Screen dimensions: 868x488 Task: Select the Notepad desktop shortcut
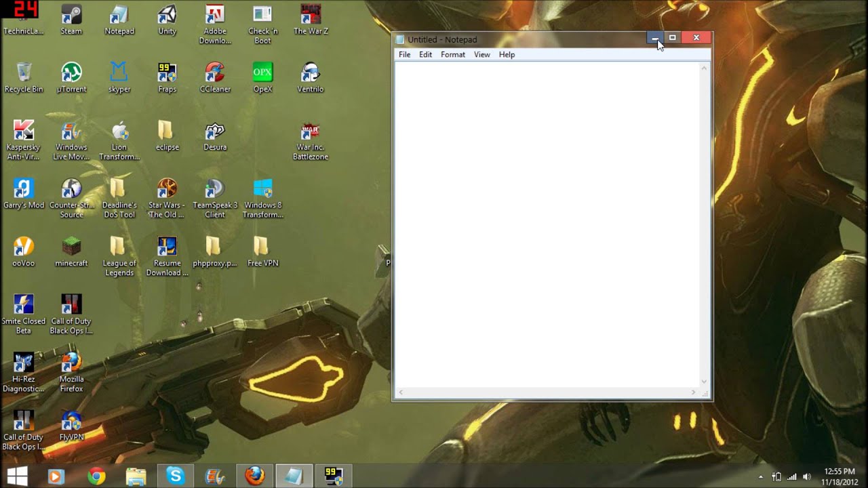[119, 20]
